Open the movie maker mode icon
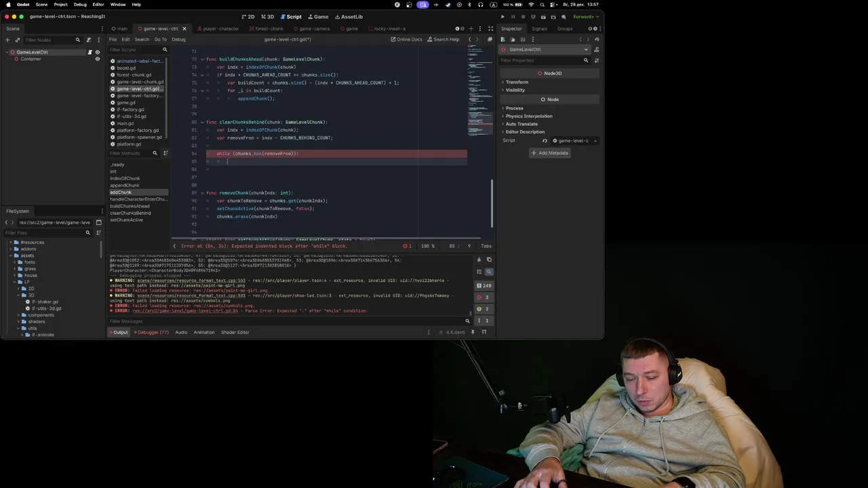 [564, 16]
